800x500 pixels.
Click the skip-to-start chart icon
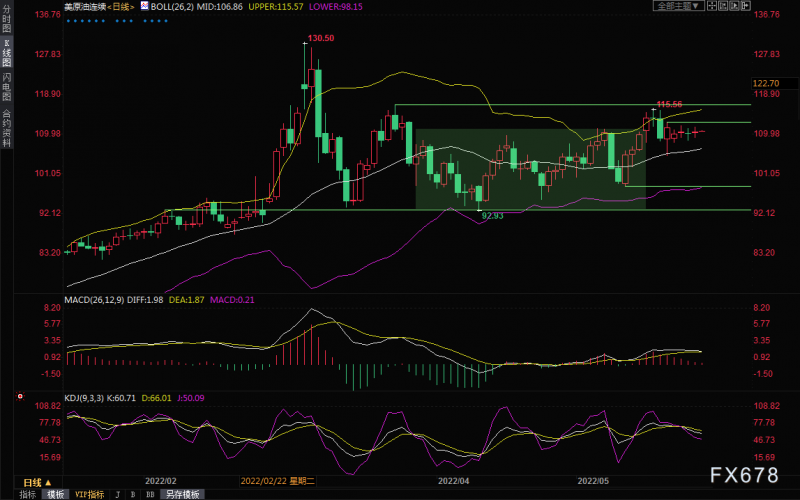723,6
